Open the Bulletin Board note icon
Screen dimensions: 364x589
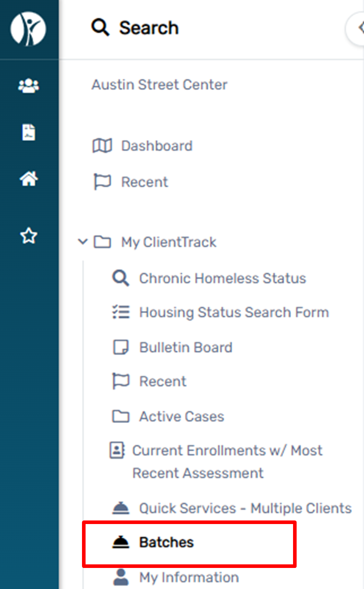(121, 347)
